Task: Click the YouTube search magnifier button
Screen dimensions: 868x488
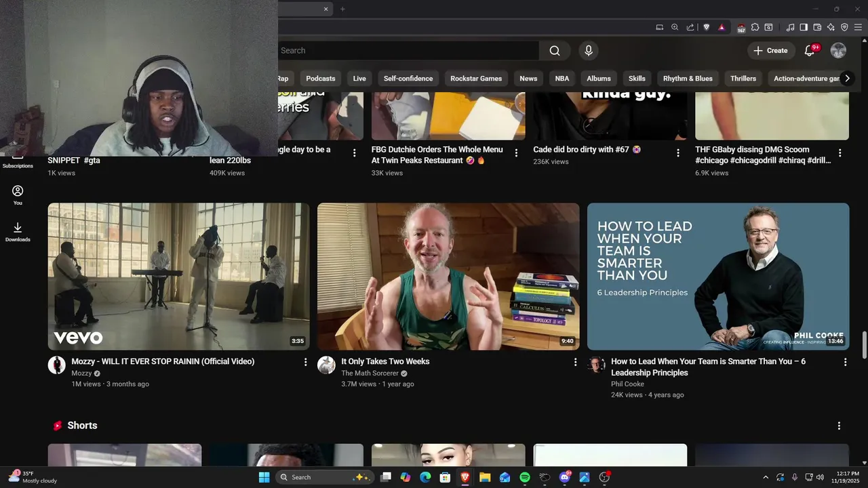Action: (555, 51)
